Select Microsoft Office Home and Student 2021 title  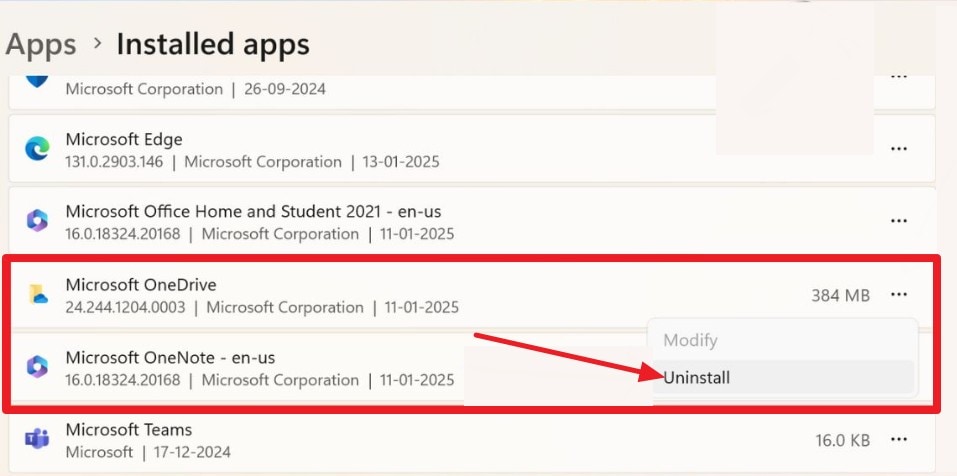(253, 212)
